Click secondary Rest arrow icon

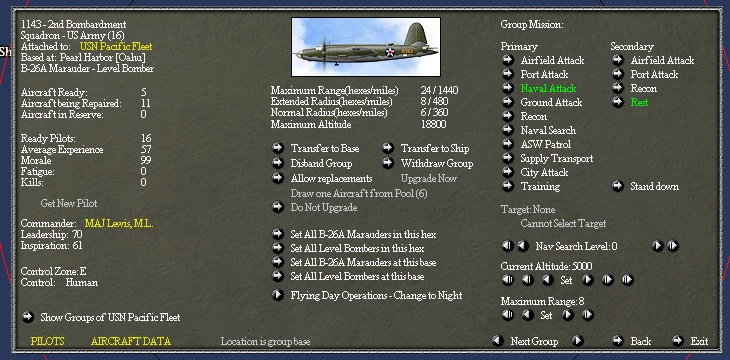[x=617, y=102]
